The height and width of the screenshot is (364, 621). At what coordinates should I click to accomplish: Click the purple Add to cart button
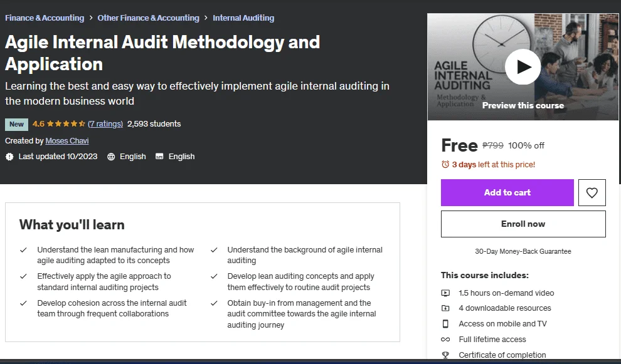(x=507, y=193)
